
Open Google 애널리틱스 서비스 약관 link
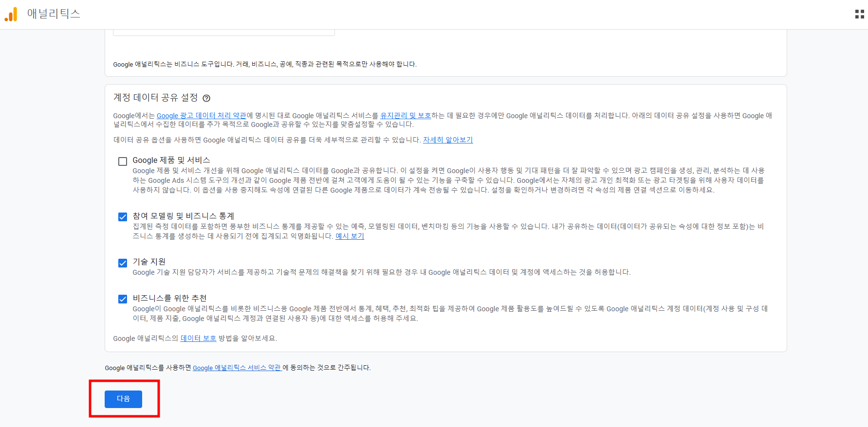coord(237,368)
